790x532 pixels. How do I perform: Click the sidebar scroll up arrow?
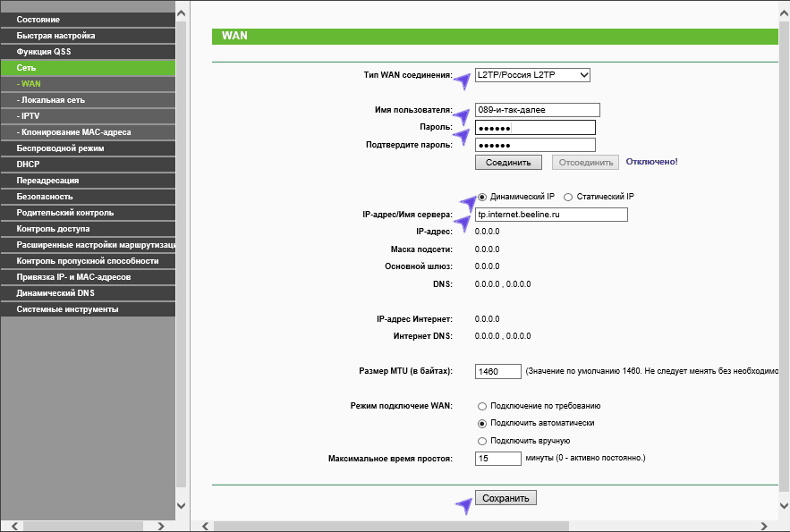click(182, 13)
